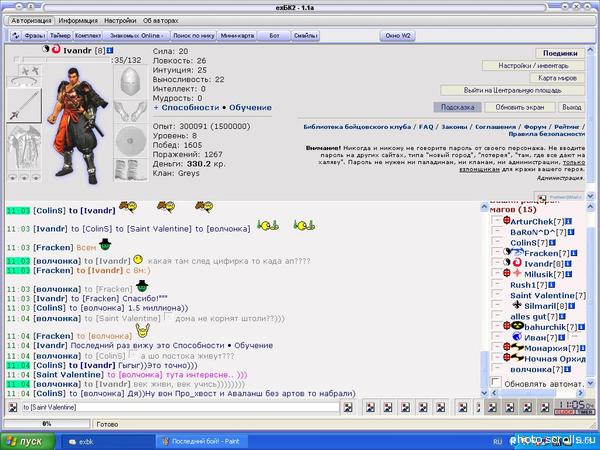
Task: Click user list vertical scroll-up arrow
Action: coord(590,207)
